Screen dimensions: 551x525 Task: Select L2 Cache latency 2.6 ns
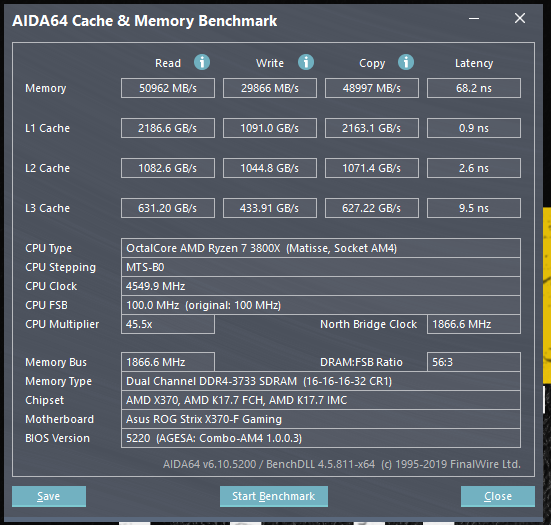click(474, 168)
